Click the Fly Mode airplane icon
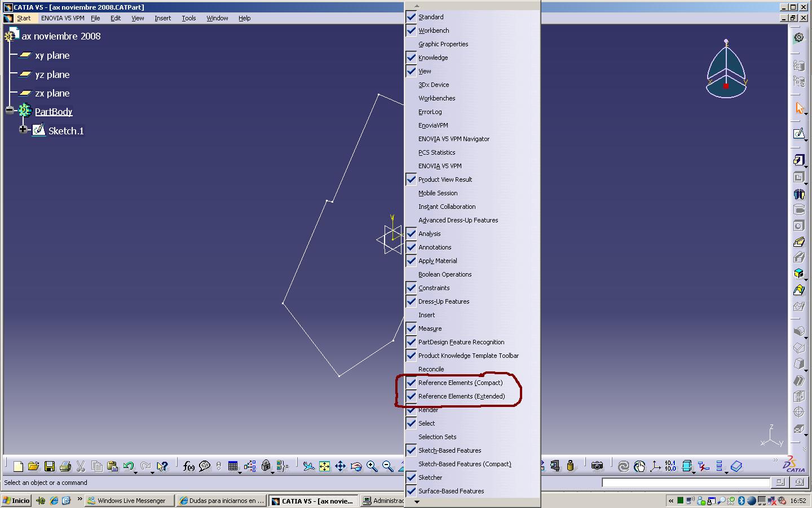 click(308, 466)
